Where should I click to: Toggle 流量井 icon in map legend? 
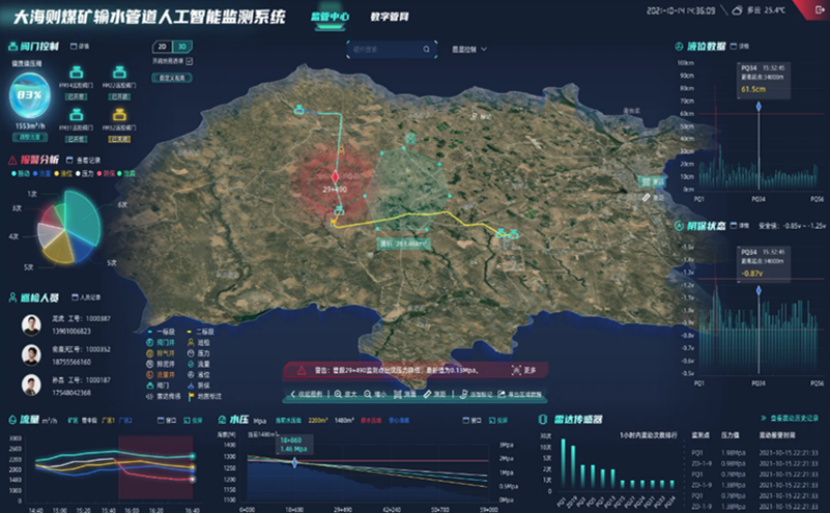pos(150,375)
